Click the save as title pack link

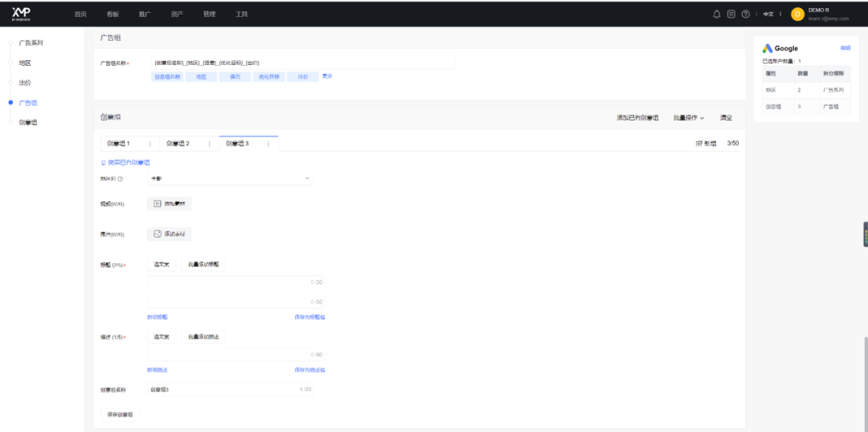[310, 317]
